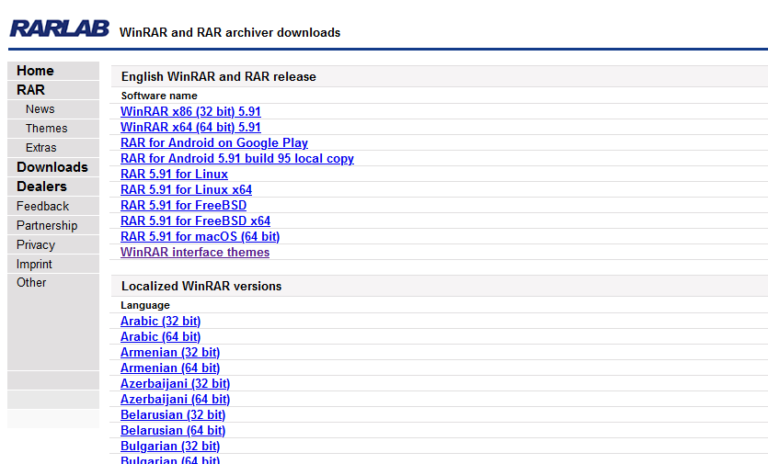Open the Dealers sidebar page
This screenshot has width=768, height=464.
[41, 187]
